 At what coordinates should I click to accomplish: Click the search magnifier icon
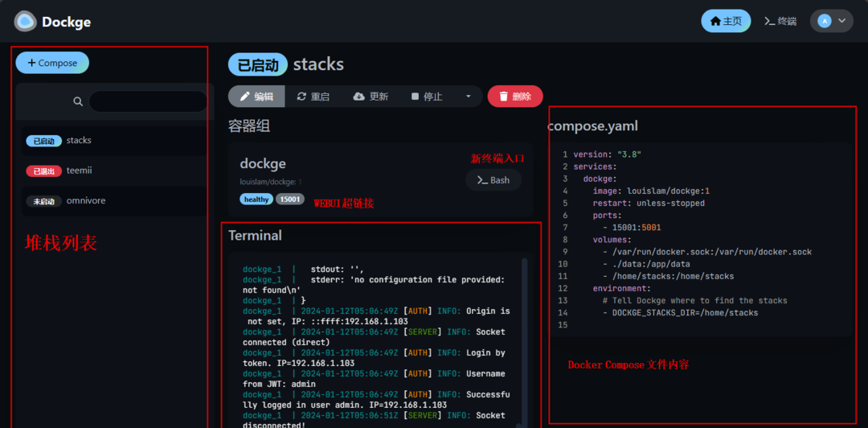pos(78,101)
